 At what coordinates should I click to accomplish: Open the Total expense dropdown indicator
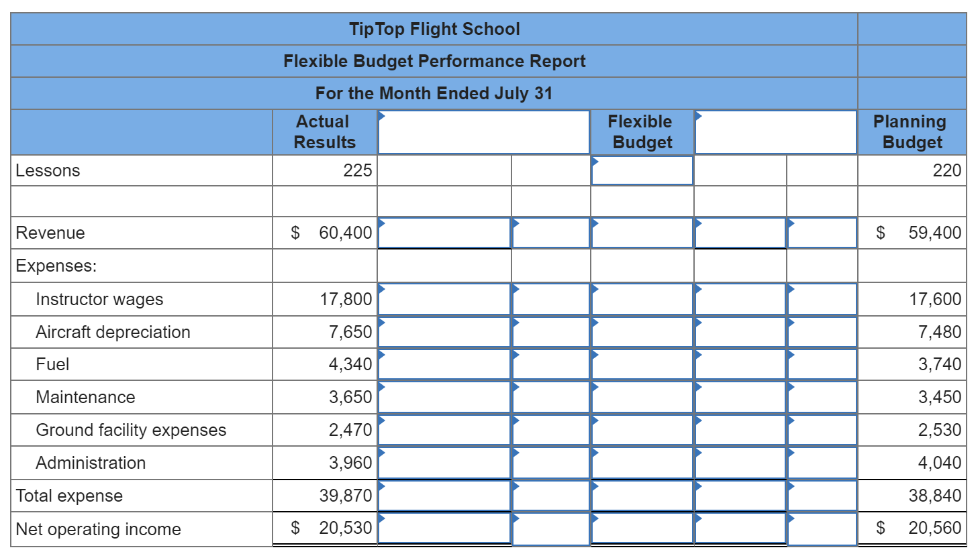tap(380, 487)
